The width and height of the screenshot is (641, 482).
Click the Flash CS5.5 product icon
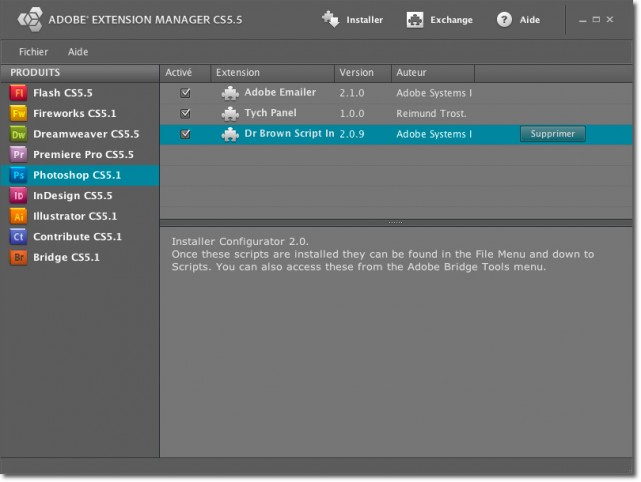[x=18, y=93]
